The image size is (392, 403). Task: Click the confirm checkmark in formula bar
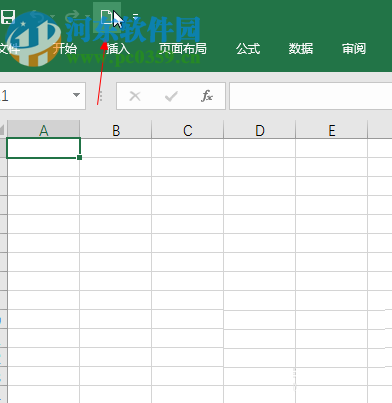(171, 96)
